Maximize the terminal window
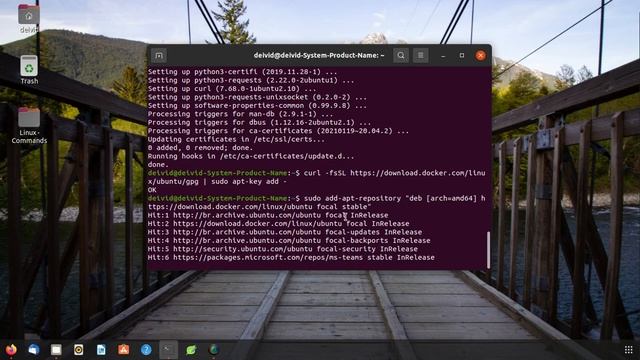Viewport: 640px width, 360px height. (462, 55)
